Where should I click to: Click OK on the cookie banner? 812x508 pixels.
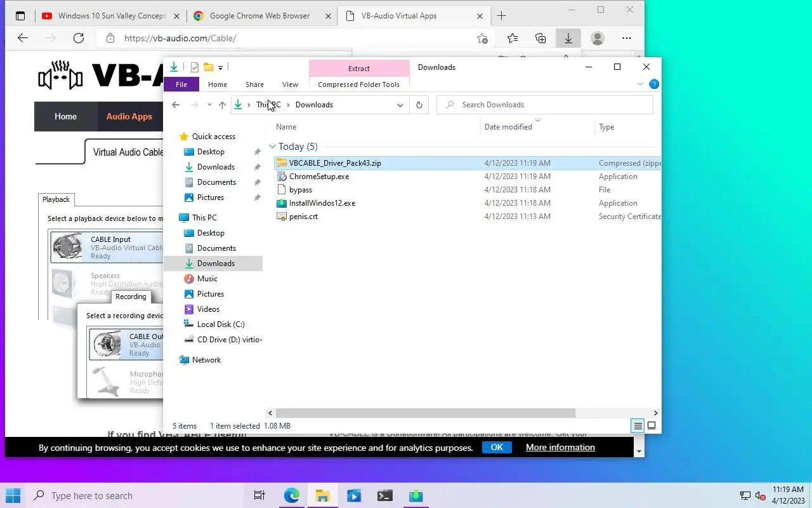click(x=497, y=447)
